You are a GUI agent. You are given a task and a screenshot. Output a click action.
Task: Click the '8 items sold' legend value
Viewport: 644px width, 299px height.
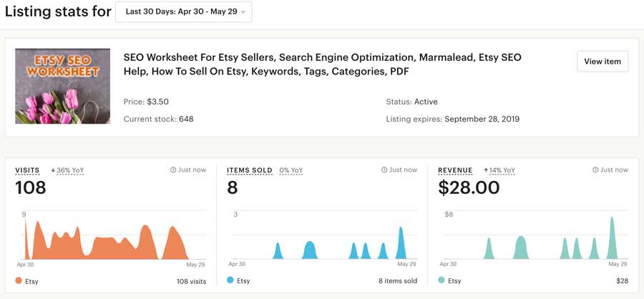coord(398,281)
